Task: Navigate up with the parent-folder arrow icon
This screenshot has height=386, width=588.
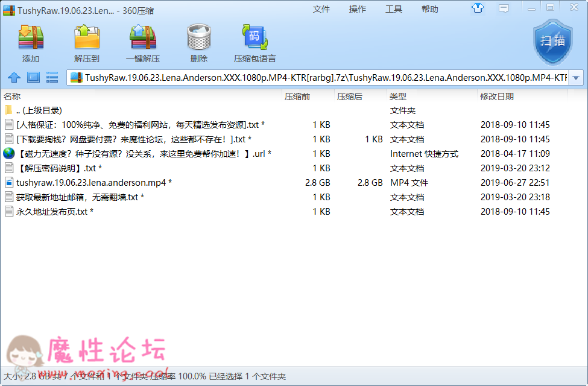Action: [14, 77]
